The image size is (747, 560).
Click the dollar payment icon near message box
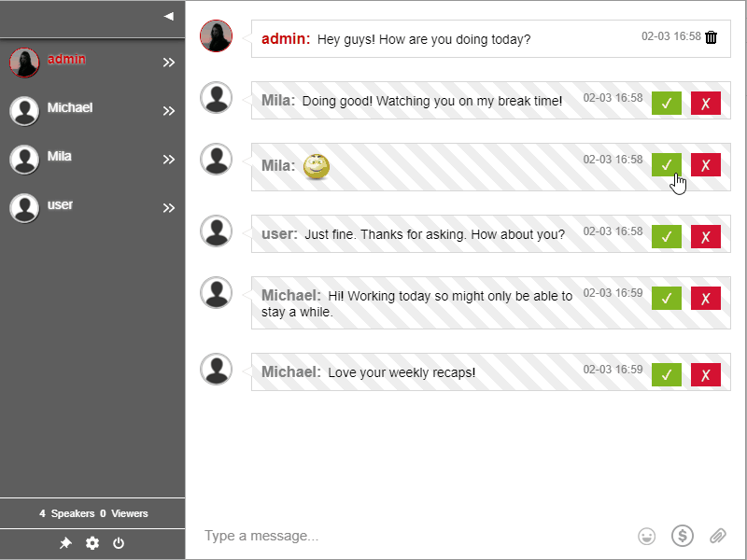coord(682,536)
